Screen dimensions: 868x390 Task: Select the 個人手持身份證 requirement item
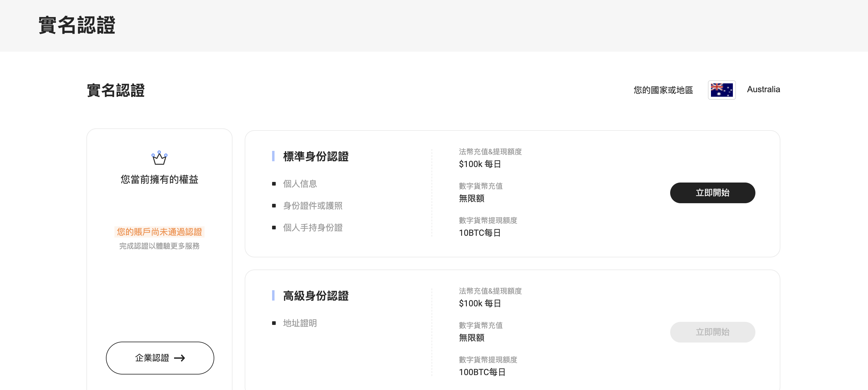[312, 227]
